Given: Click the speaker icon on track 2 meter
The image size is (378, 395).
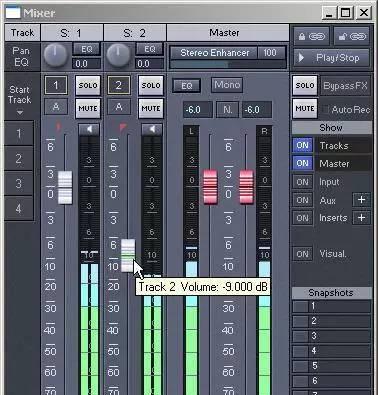Looking at the screenshot, I should click(x=152, y=129).
